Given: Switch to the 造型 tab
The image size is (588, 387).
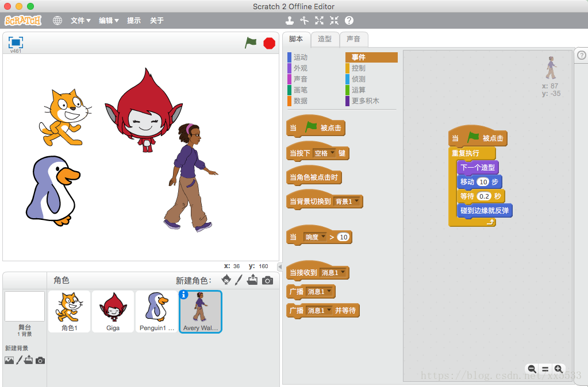Looking at the screenshot, I should (x=325, y=39).
